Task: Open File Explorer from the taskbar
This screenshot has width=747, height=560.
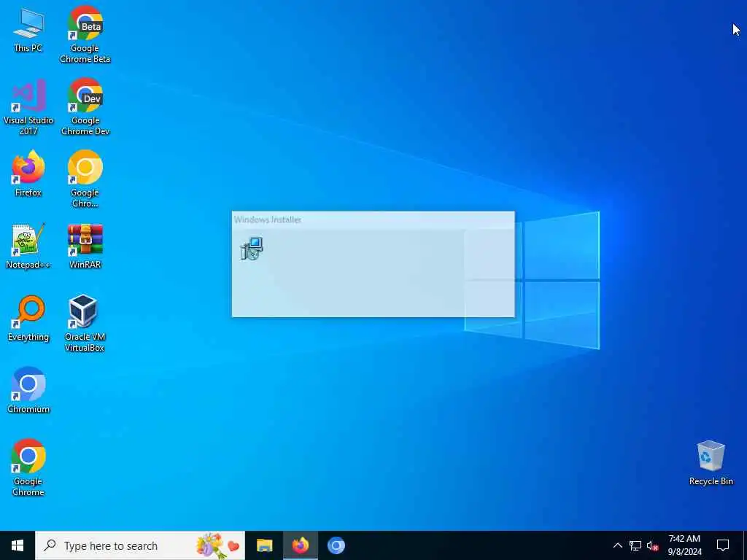Action: pyautogui.click(x=264, y=545)
